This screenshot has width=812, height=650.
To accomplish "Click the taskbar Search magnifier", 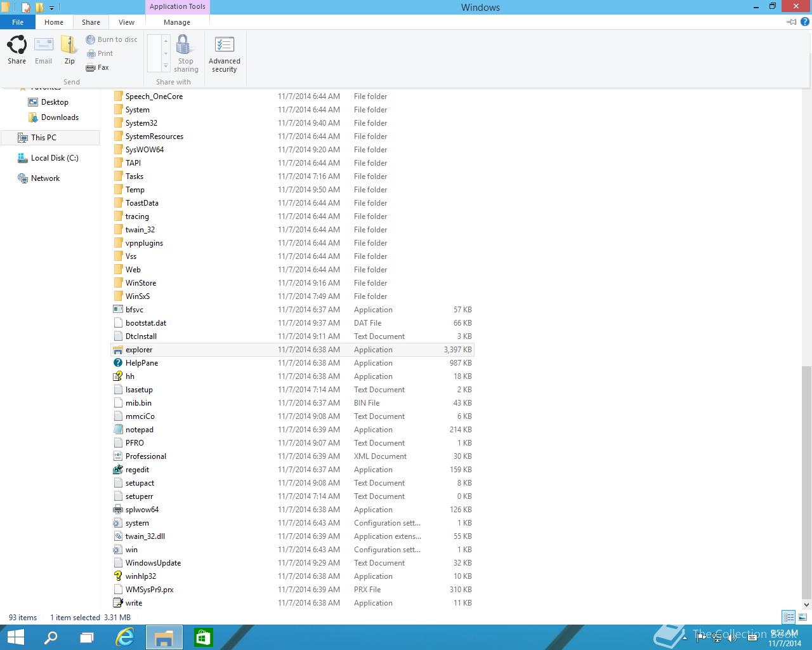I will (x=51, y=637).
